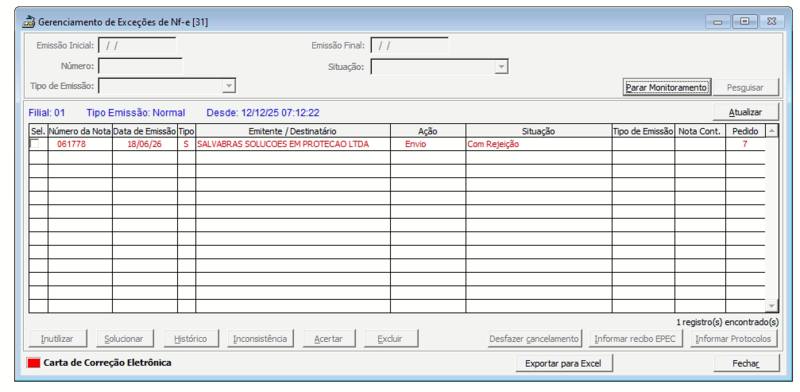Click the Situação column header
The width and height of the screenshot is (800, 392).
[538, 131]
